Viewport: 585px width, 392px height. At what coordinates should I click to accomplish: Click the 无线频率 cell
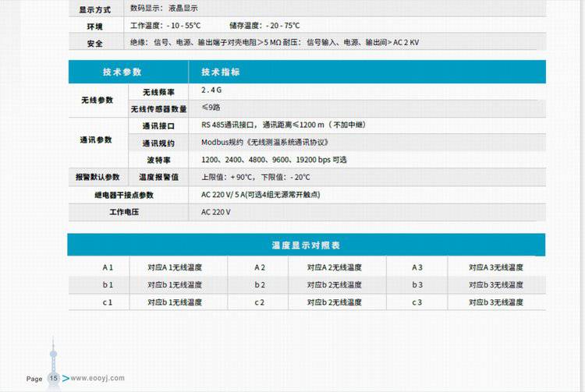(158, 92)
